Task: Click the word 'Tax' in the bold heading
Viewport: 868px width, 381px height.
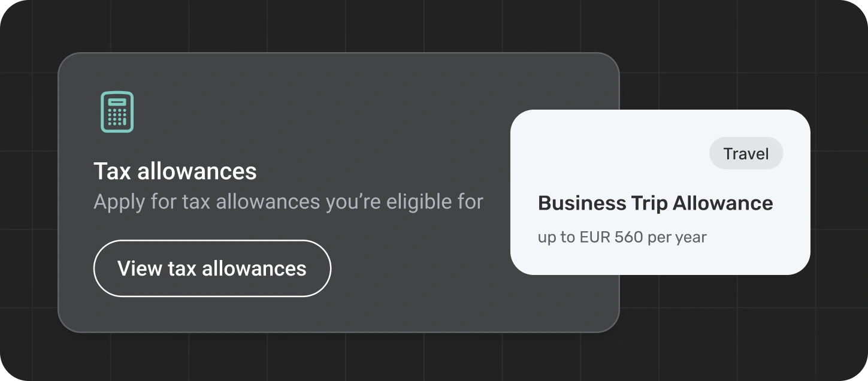Action: point(112,171)
